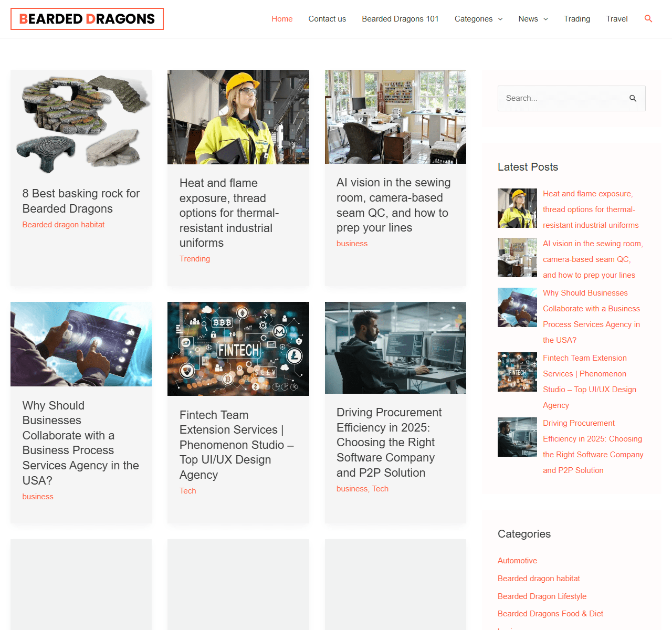Open the '8 Best basking rock' article title
Screen dimensions: 672x630
click(x=81, y=201)
